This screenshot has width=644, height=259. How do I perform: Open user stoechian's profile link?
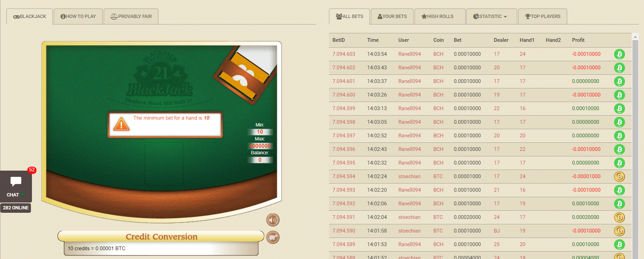coord(409,176)
